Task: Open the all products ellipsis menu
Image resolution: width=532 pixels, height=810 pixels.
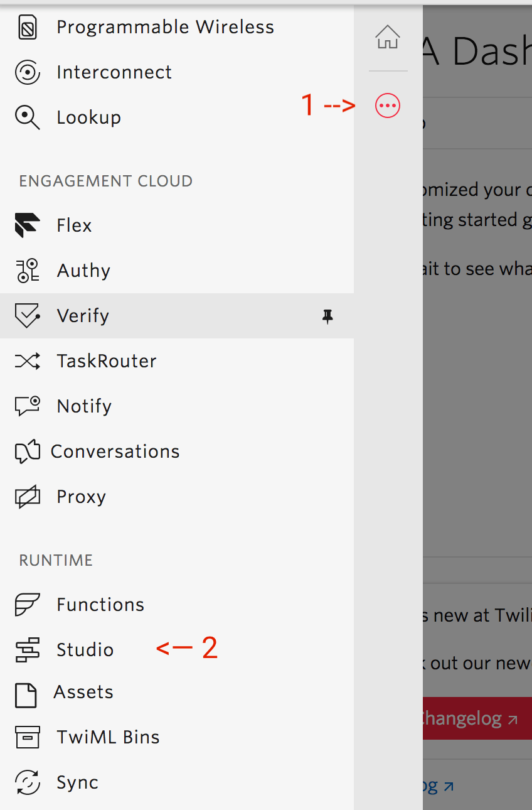Action: [387, 105]
